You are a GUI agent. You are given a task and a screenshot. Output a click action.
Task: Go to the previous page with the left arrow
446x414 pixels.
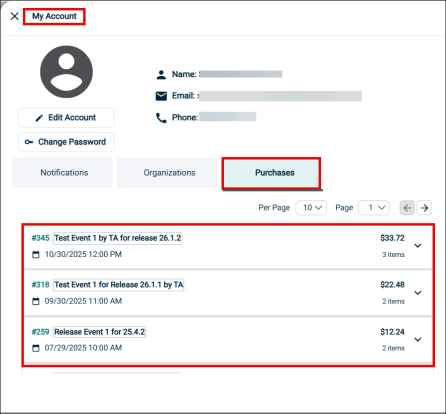407,208
